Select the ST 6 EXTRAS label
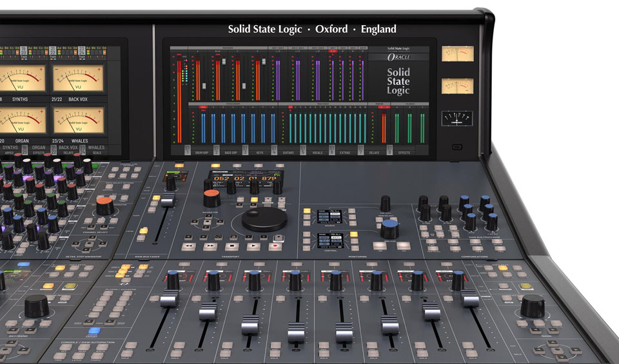The image size is (619, 364). click(340, 150)
